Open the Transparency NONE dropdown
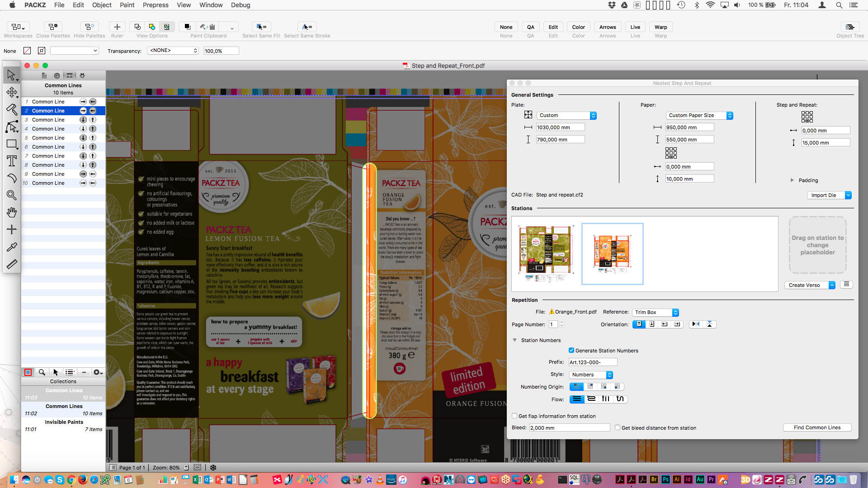The image size is (868, 488). pyautogui.click(x=173, y=51)
